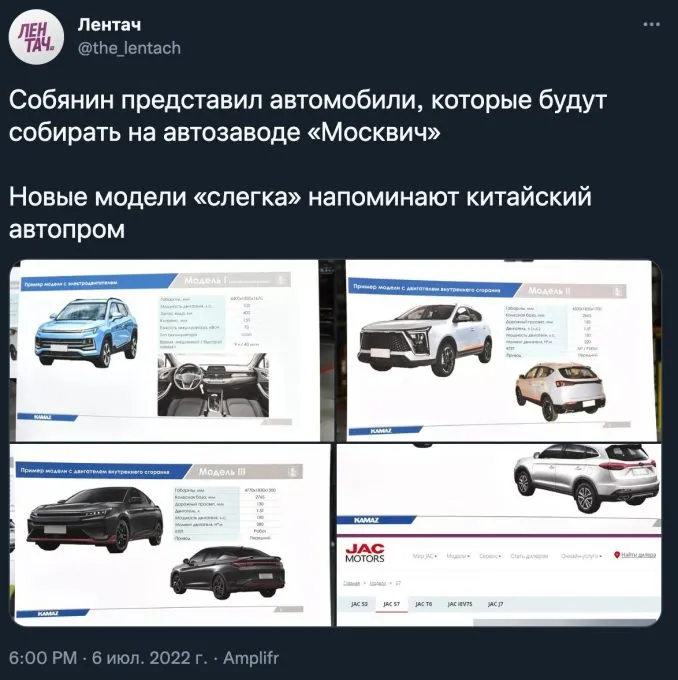Select the JAC S7 tab

pos(391,604)
